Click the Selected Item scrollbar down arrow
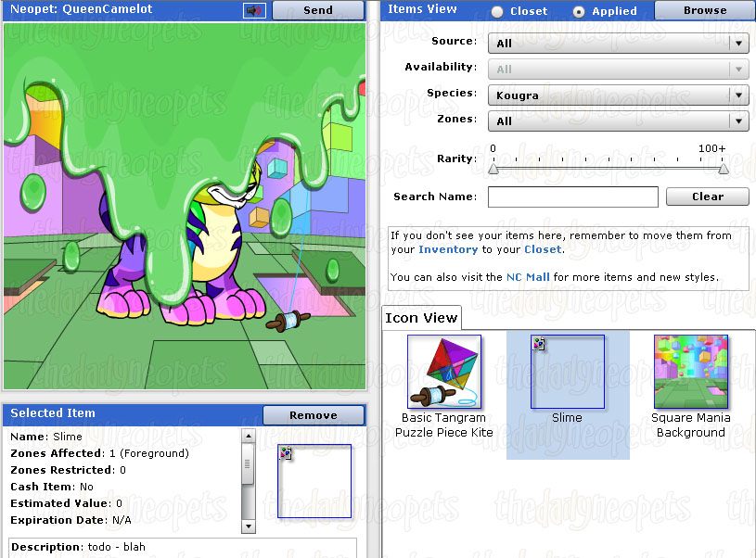This screenshot has height=558, width=756. click(248, 526)
